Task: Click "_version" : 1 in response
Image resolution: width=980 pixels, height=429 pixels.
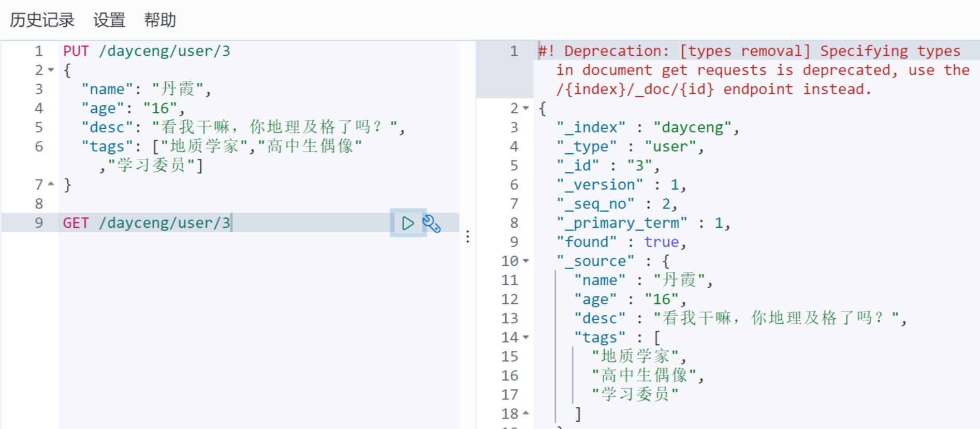Action: coord(622,185)
